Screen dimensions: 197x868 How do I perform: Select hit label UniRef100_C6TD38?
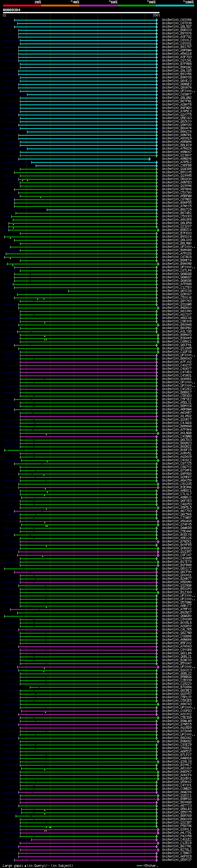pyautogui.click(x=177, y=23)
